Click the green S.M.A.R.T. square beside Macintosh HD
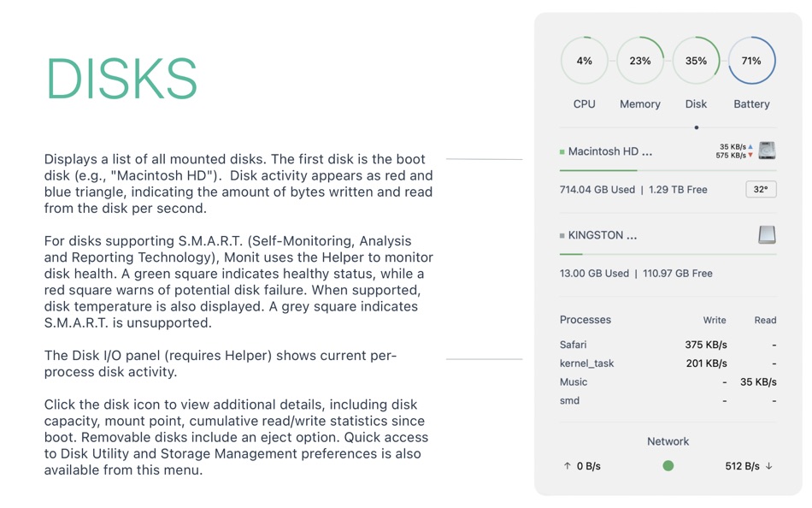The image size is (812, 508). tap(562, 152)
